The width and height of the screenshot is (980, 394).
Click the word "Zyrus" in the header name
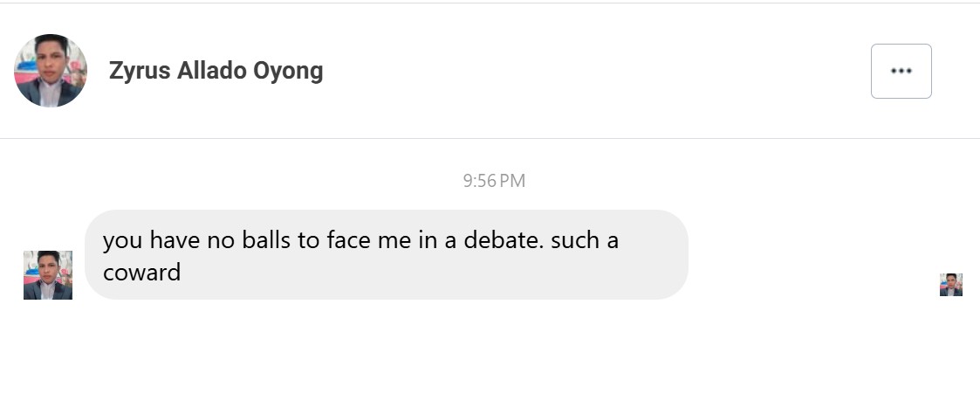tap(140, 71)
